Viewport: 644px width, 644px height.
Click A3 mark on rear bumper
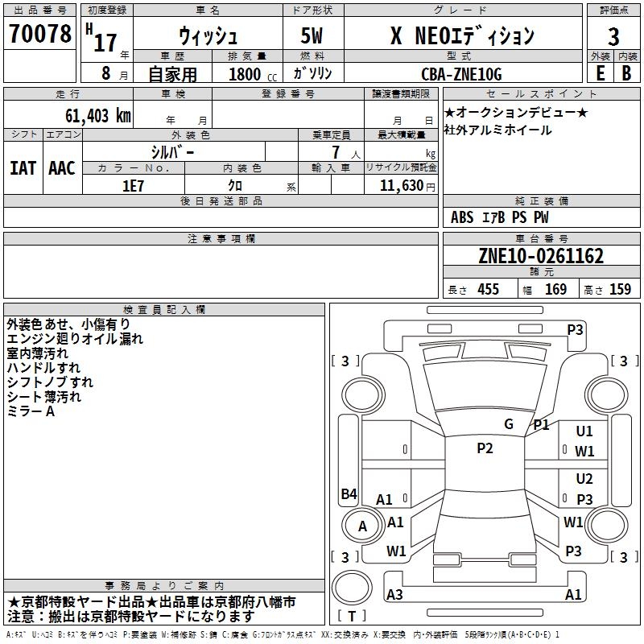(x=394, y=594)
